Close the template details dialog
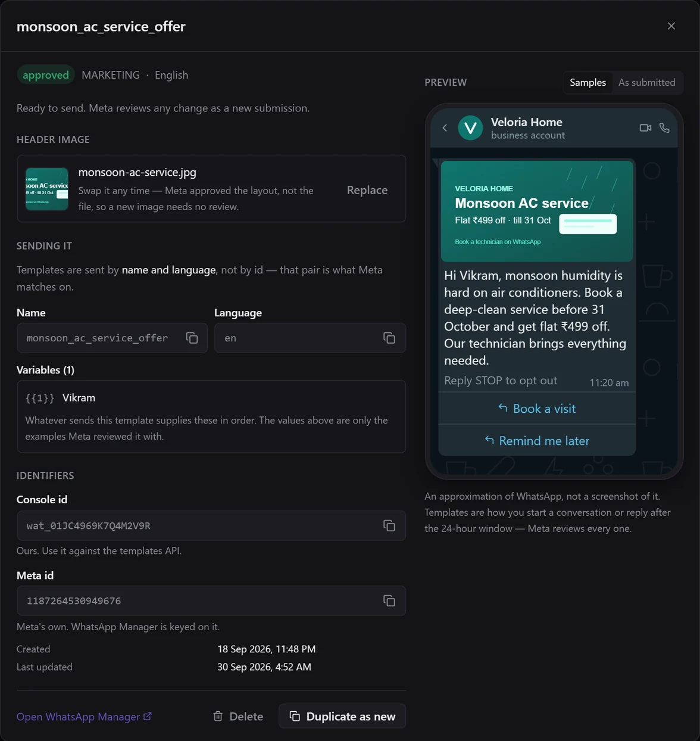The height and width of the screenshot is (741, 700). (671, 26)
